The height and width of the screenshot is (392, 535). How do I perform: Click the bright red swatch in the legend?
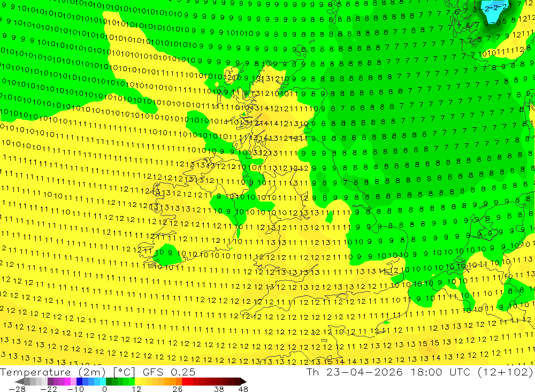tap(185, 381)
